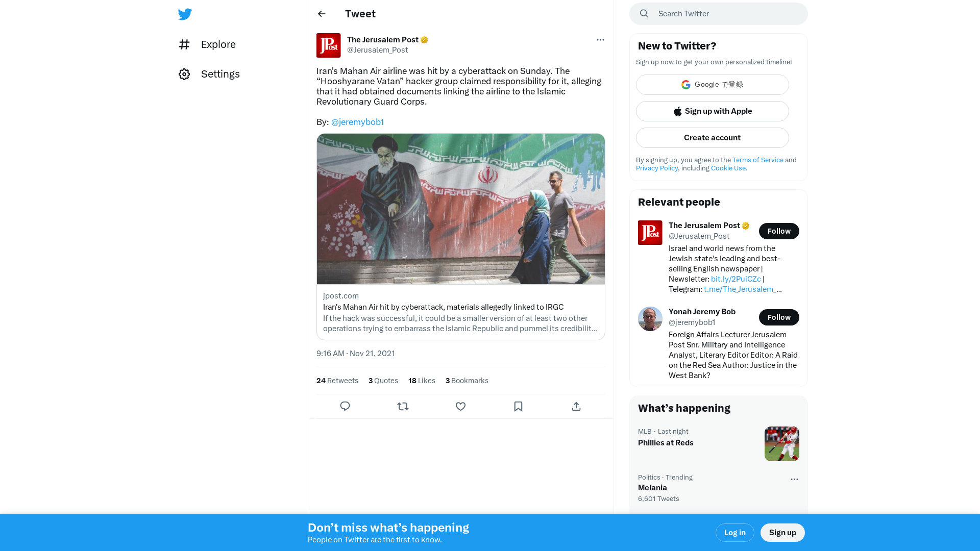The width and height of the screenshot is (980, 551).
Task: Open the tweet's more options menu
Action: 600,40
